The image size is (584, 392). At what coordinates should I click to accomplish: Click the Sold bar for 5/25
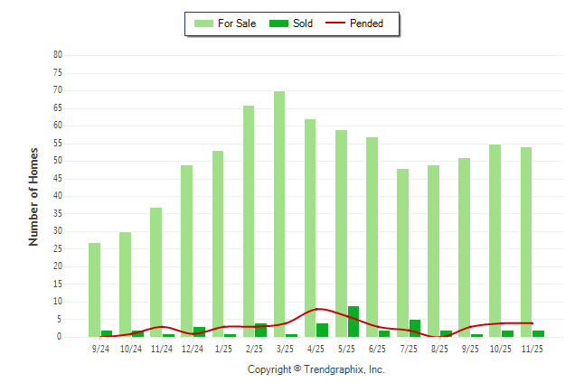coord(353,322)
